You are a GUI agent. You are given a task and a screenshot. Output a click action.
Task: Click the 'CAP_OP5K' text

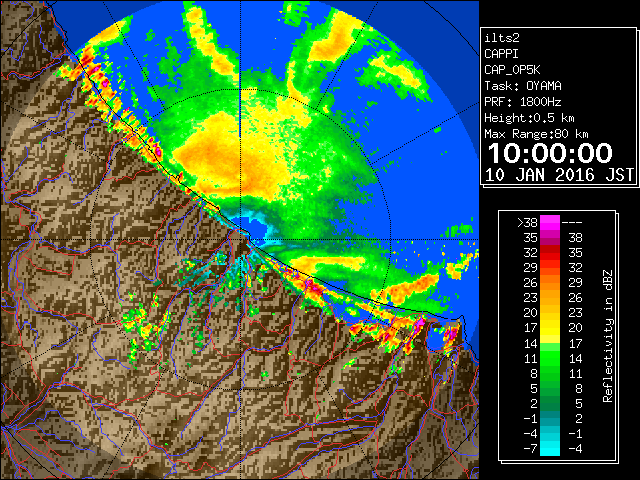click(512, 70)
